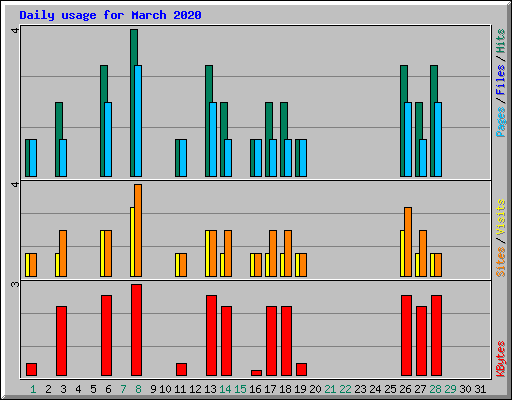Click the red KBytes bar for day 13
Screen dimensions: 512x400
211,335
